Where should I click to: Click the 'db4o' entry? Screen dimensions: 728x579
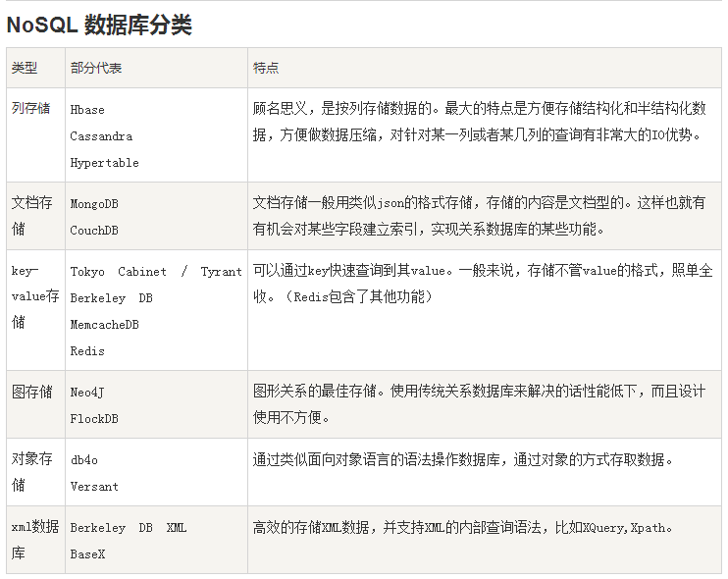84,460
